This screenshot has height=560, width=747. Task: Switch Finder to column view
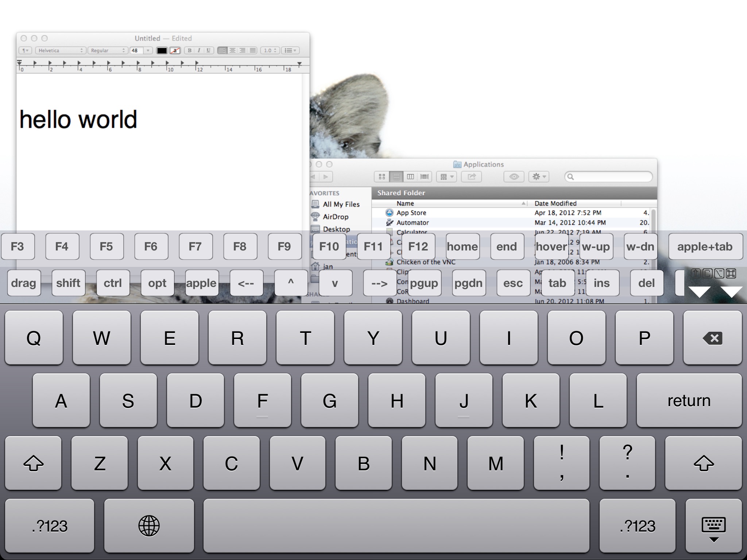pyautogui.click(x=410, y=177)
